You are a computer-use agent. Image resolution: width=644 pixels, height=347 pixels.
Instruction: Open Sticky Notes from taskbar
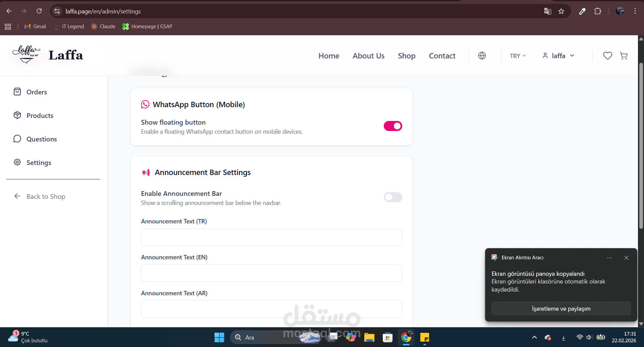(x=424, y=337)
